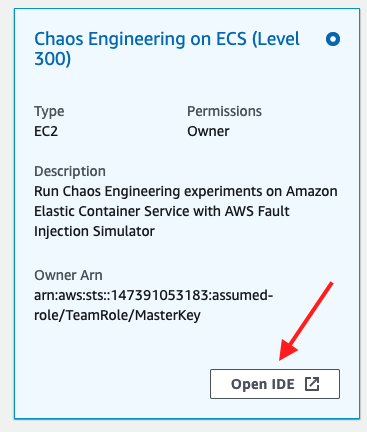The height and width of the screenshot is (432, 367).
Task: Click the word Amazon in the description
Action: pyautogui.click(x=312, y=191)
